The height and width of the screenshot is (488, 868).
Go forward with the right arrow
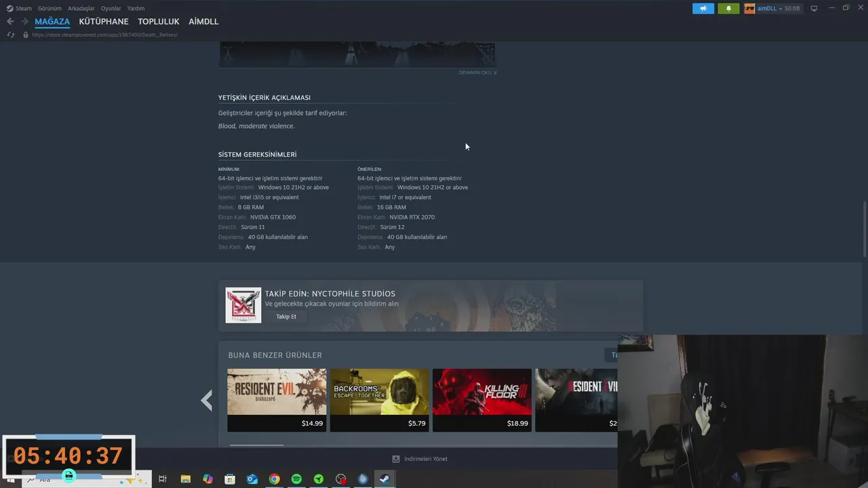click(24, 22)
